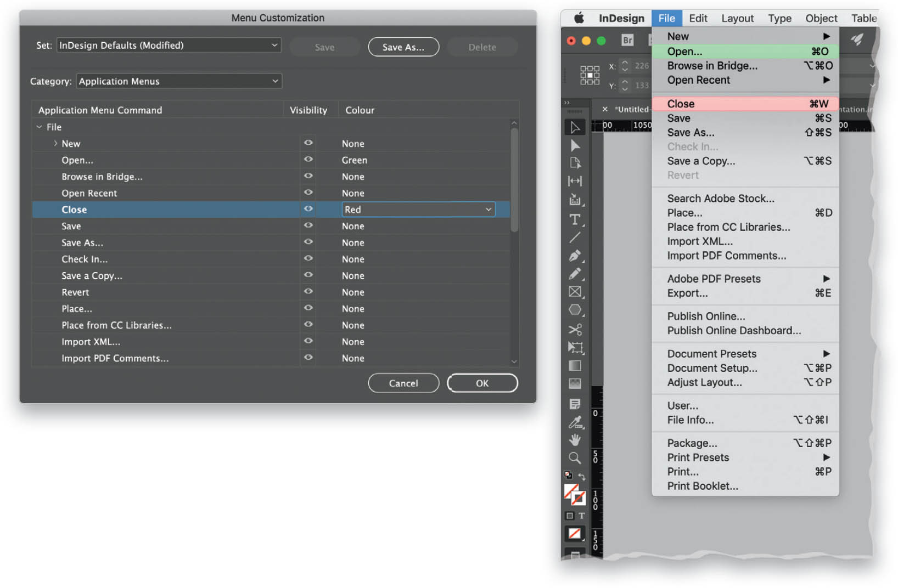Select the Eyedropper tool

pyautogui.click(x=575, y=422)
